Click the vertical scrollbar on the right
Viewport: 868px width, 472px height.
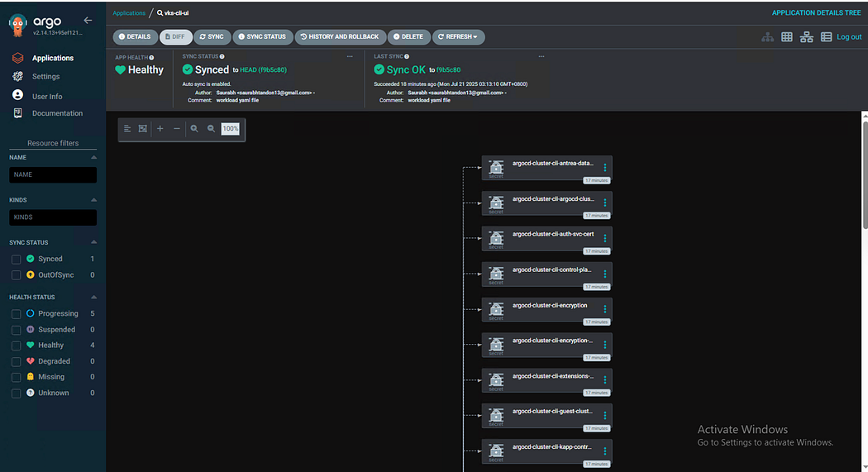[x=865, y=174]
